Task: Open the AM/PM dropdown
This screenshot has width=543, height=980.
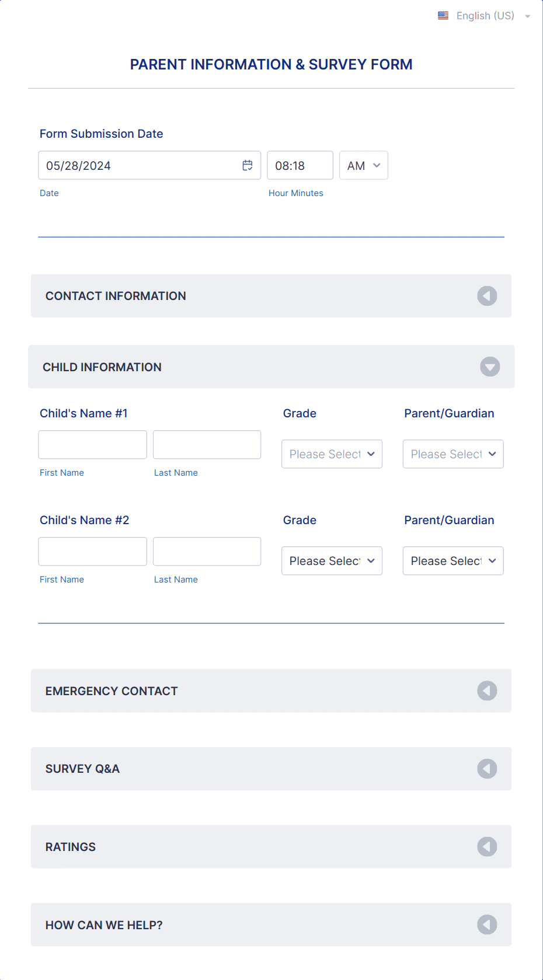Action: coord(363,165)
